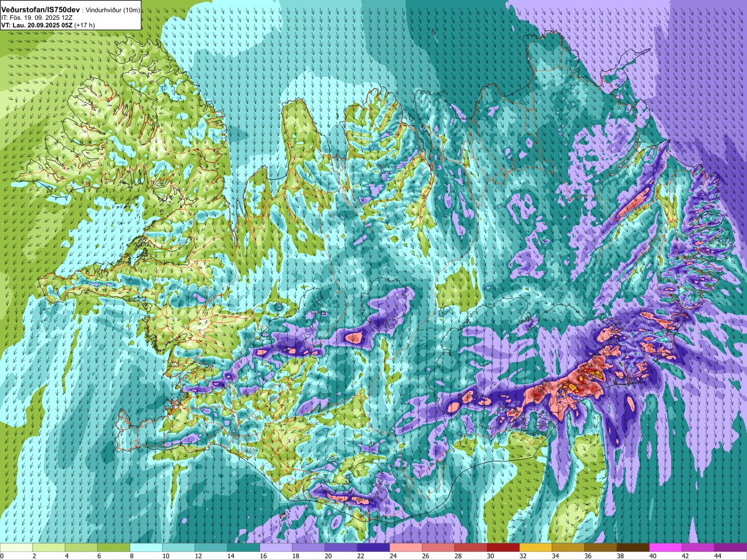Click the 22–24 dark indigo legend swatch
The height and width of the screenshot is (560, 747).
pos(373,548)
